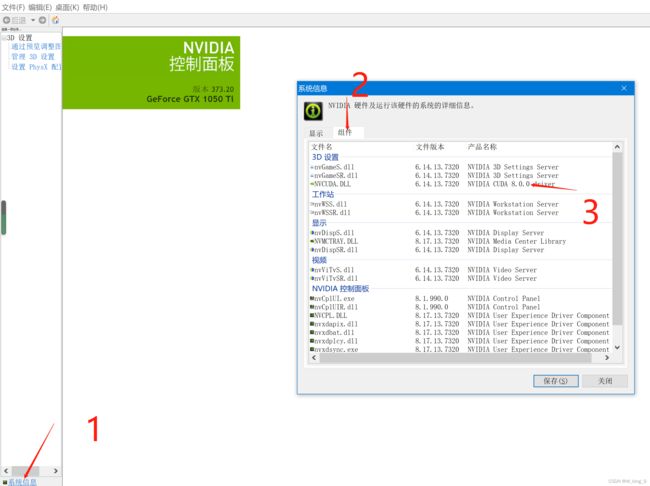Select the NVCPL.DLL row
Viewport: 650px width, 486px height.
tap(461, 316)
